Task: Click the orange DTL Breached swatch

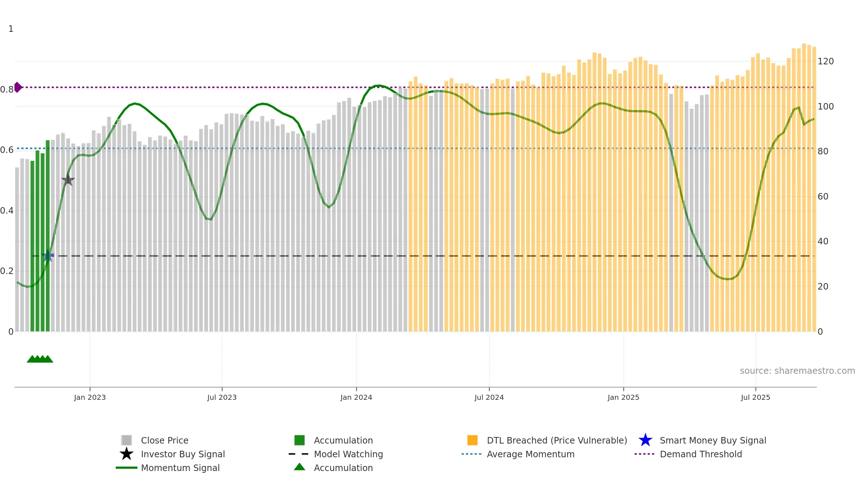Action: click(472, 440)
